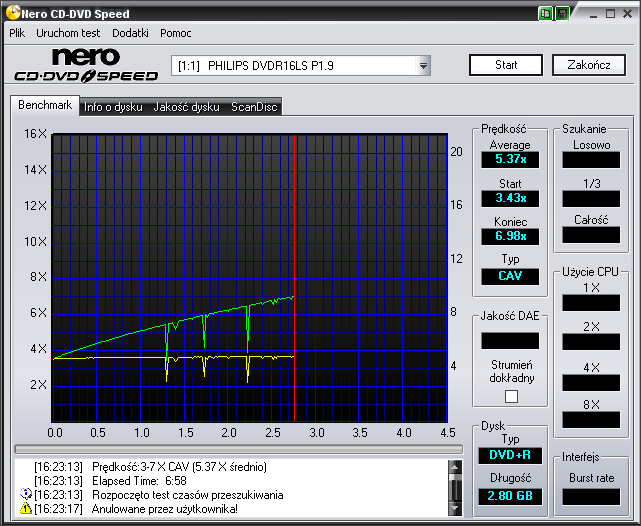Click the DVD+R disc type value

tap(510, 455)
